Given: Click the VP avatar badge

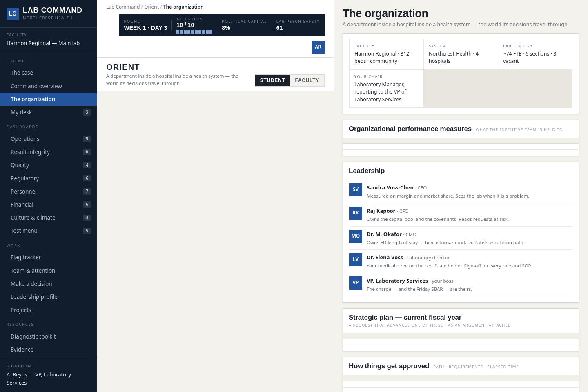Looking at the screenshot, I should pyautogui.click(x=356, y=283).
